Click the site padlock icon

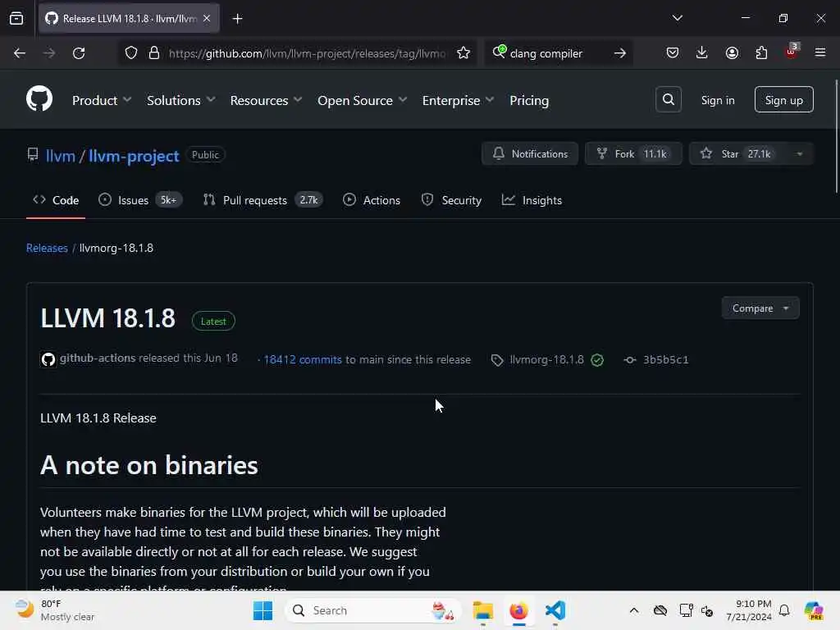(x=154, y=53)
